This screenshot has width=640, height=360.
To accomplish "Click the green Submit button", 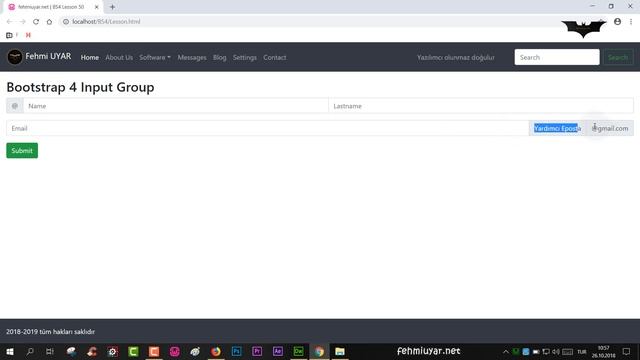I will pyautogui.click(x=22, y=151).
